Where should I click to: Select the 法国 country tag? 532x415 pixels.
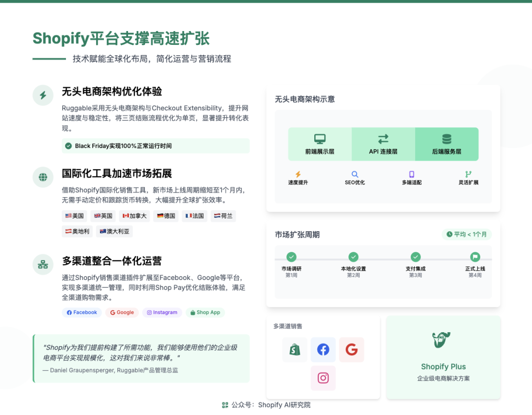point(195,216)
